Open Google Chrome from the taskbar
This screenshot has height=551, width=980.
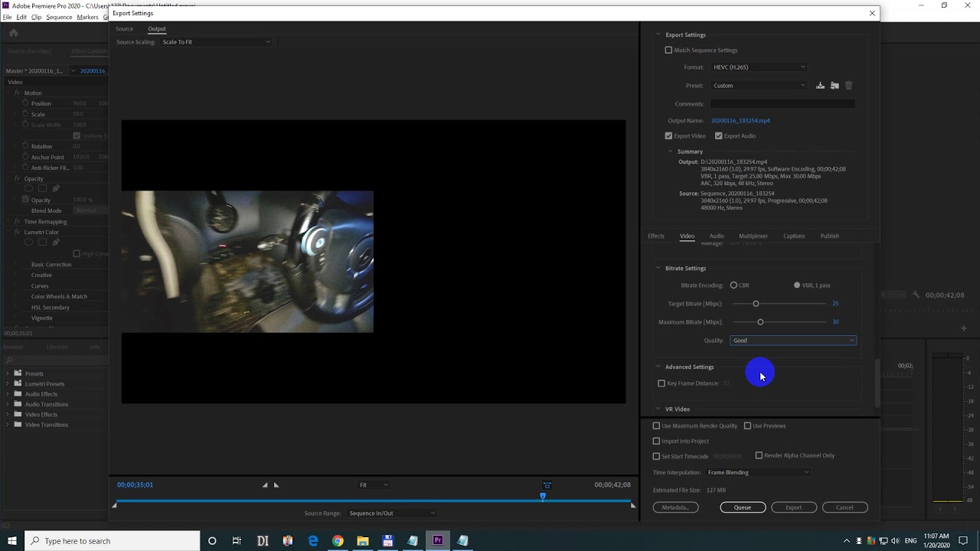point(338,541)
